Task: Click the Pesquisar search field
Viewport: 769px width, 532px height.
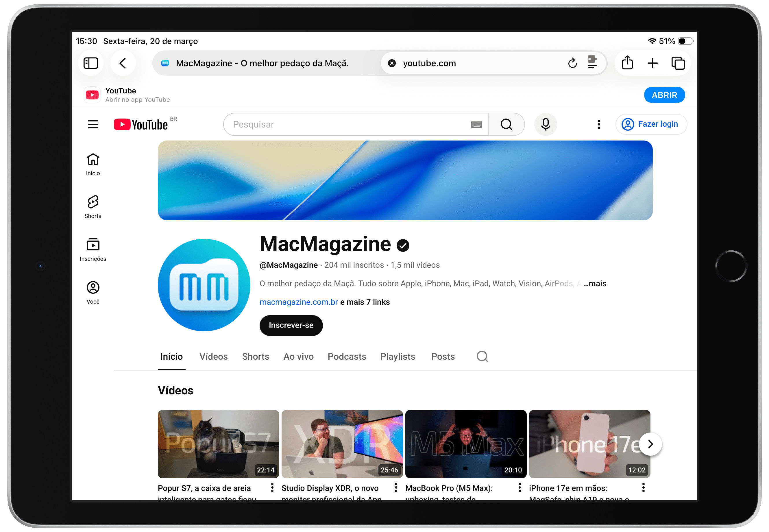Action: point(347,124)
